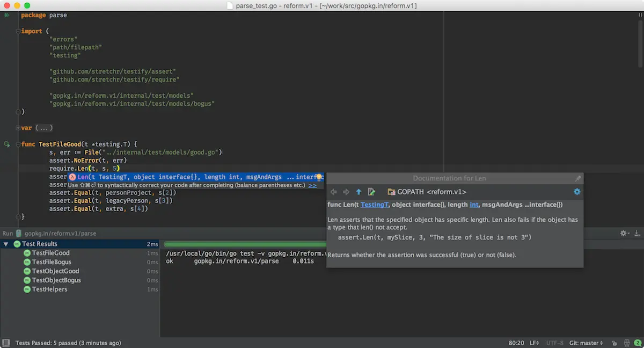This screenshot has height=348, width=644.
Task: Click the "github.com/stretchr/testify/assert" import string
Action: point(113,71)
